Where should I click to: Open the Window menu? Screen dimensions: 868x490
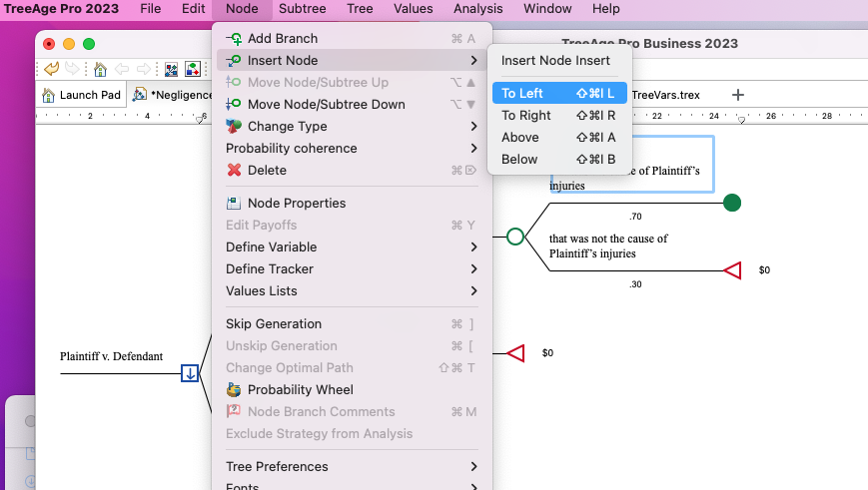[x=547, y=9]
